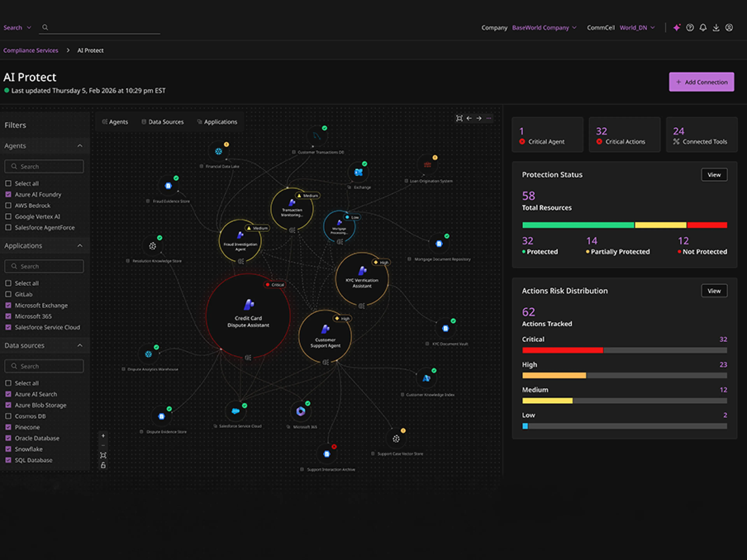Collapse the Agents filter section
The height and width of the screenshot is (560, 747).
(80, 146)
